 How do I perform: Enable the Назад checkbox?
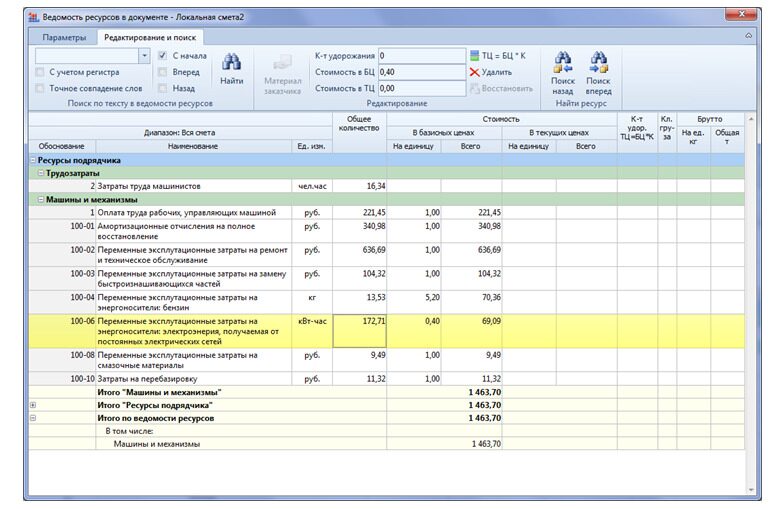pos(163,88)
